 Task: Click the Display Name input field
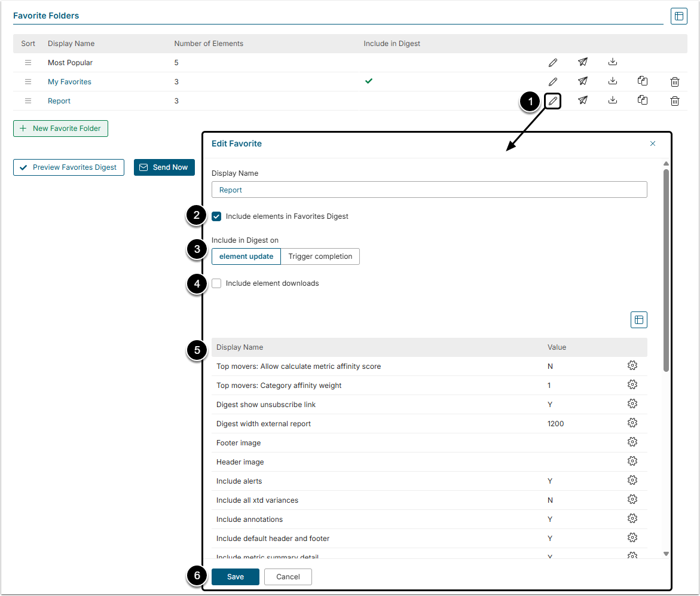coord(429,190)
